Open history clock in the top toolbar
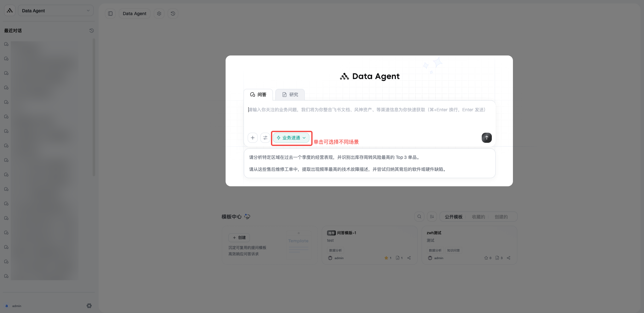 tap(173, 14)
